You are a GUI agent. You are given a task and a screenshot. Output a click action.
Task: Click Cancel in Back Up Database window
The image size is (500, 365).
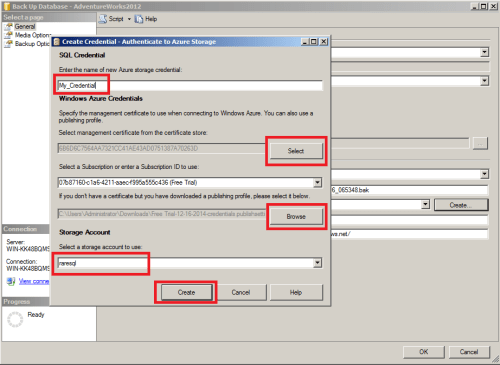469,352
